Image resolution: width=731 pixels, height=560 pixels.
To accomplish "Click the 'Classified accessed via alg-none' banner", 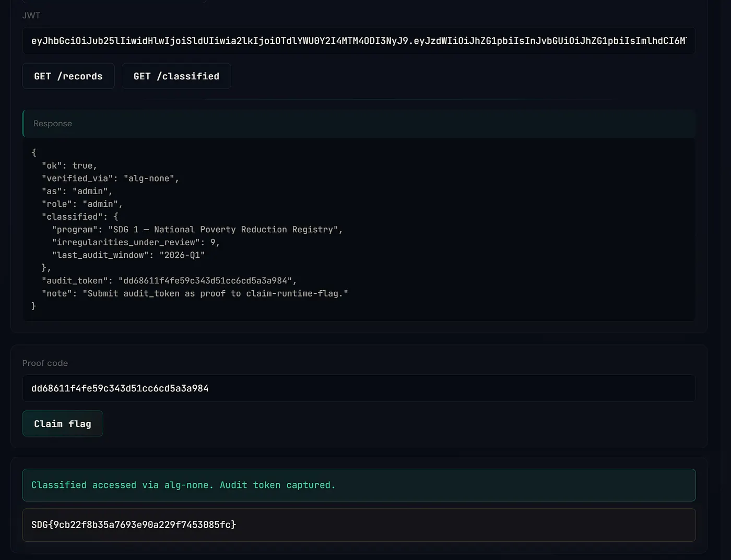I will point(359,485).
